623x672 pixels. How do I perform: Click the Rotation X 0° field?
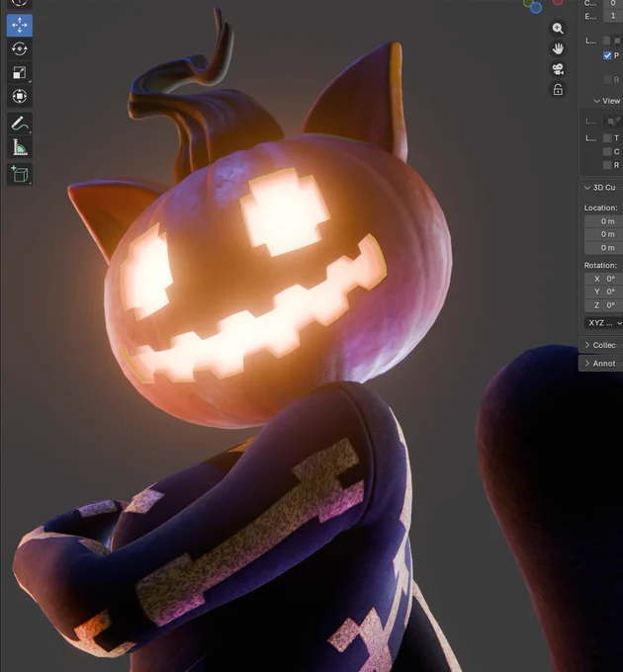coord(603,279)
